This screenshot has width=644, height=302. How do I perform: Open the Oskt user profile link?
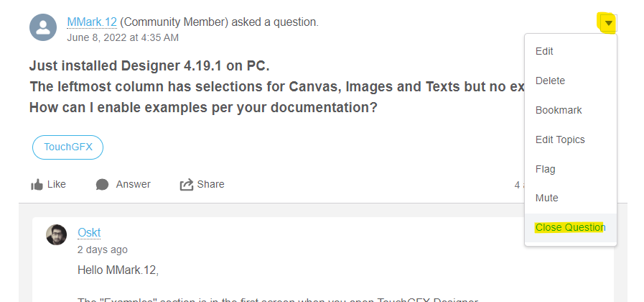(x=89, y=232)
